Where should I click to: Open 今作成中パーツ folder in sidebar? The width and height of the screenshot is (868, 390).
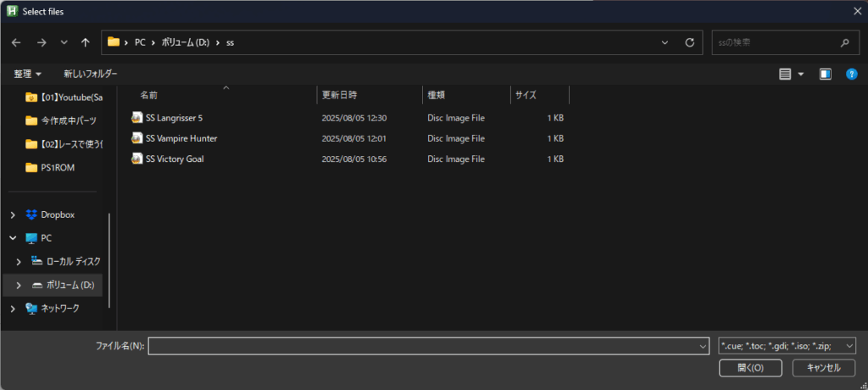pos(61,120)
